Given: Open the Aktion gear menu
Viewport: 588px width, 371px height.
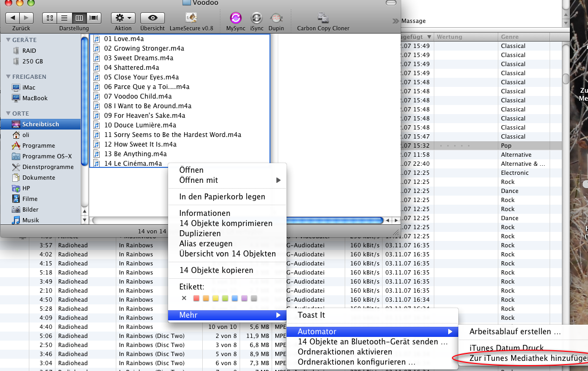Looking at the screenshot, I should 123,18.
